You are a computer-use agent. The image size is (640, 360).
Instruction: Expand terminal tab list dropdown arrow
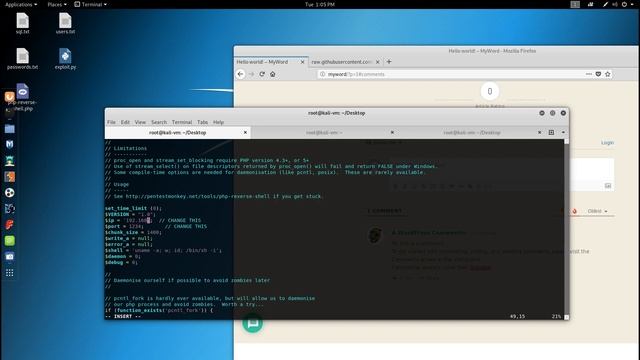563,132
